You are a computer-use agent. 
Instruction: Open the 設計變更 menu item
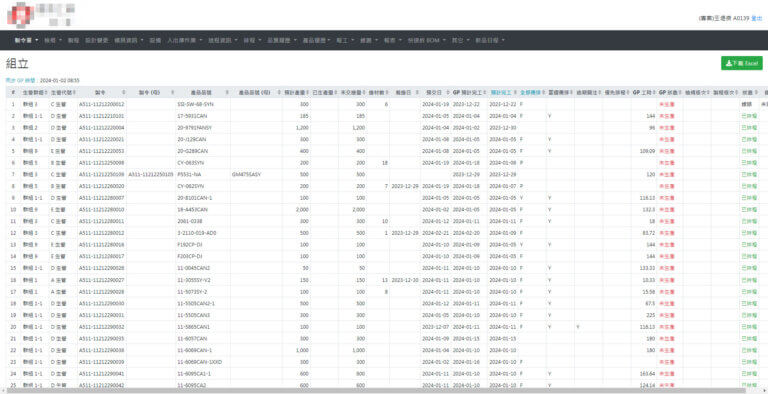pyautogui.click(x=96, y=40)
